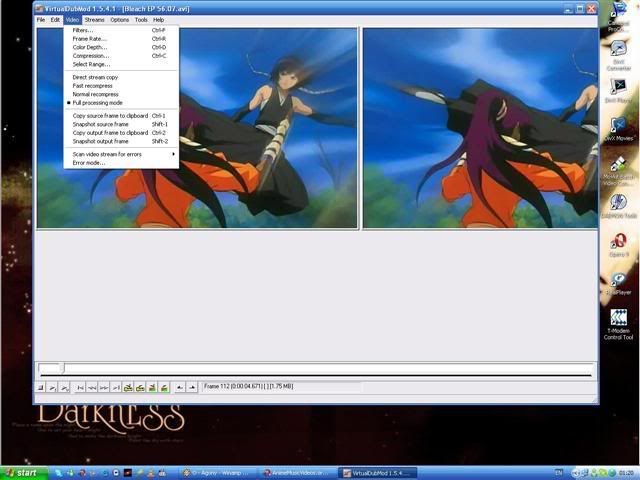Start input playback from the toolbar
Viewport: 640px width, 480px height.
[x=52, y=387]
